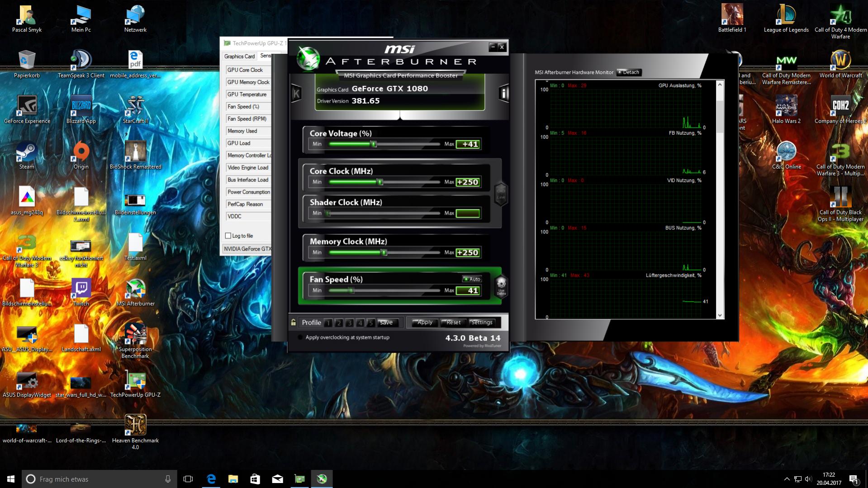The width and height of the screenshot is (868, 488).
Task: Open the fan User Define button
Action: pos(501,287)
